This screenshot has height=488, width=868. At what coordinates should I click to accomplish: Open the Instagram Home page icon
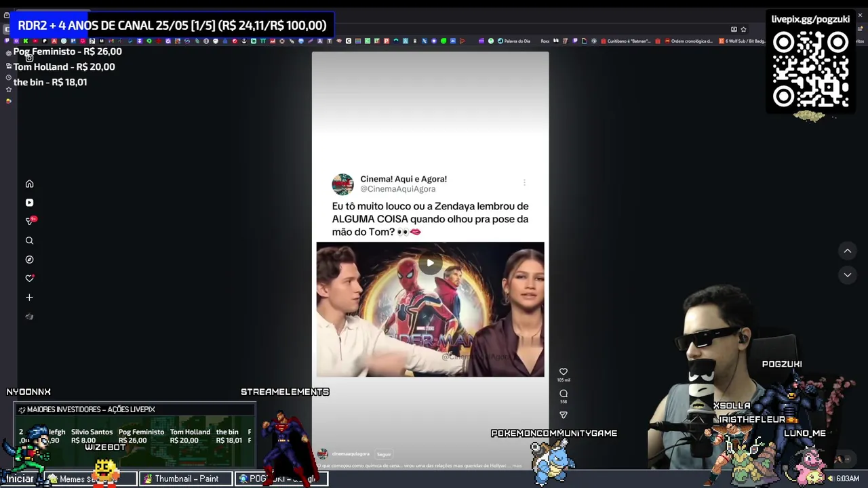pos(29,184)
